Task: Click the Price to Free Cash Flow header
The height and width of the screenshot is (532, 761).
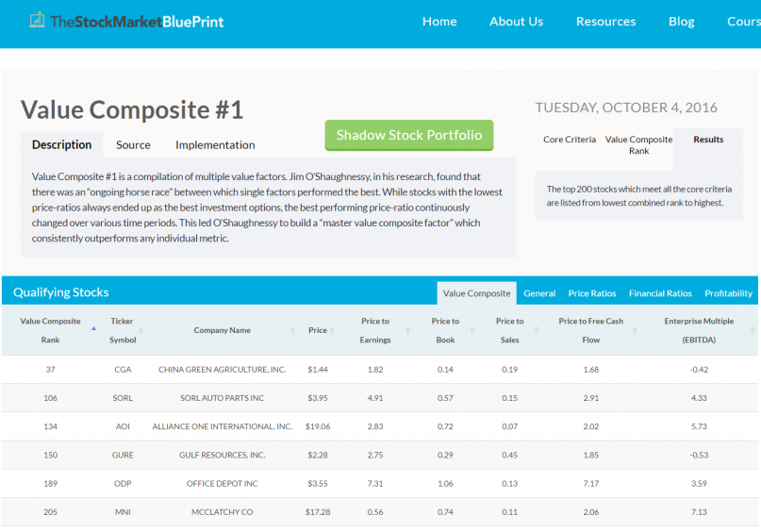Action: pyautogui.click(x=590, y=330)
